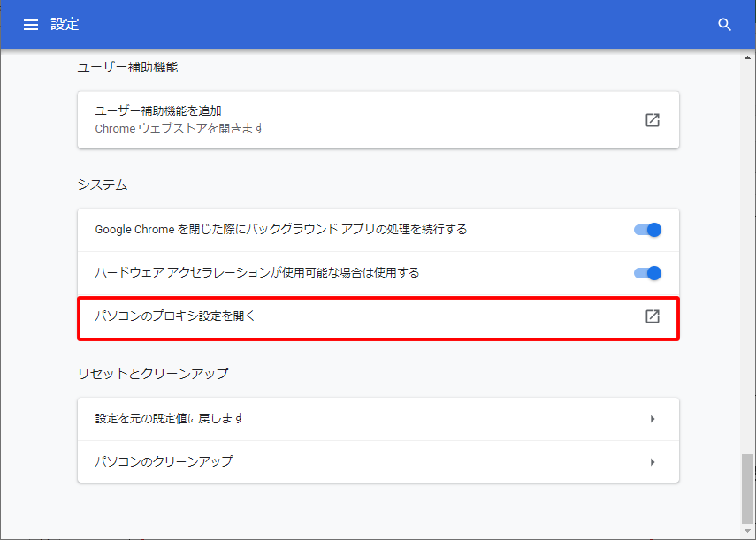Click the ユーザー補助機能 section heading

point(127,67)
